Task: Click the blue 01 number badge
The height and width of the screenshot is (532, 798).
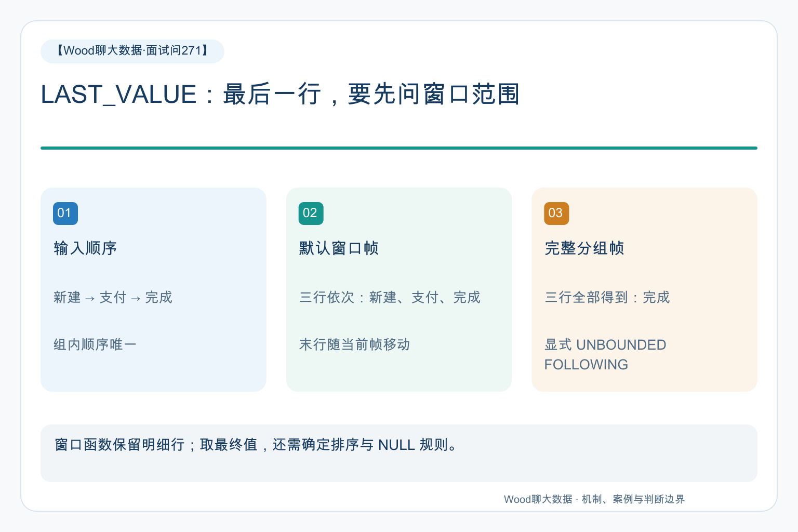Action: click(x=65, y=213)
